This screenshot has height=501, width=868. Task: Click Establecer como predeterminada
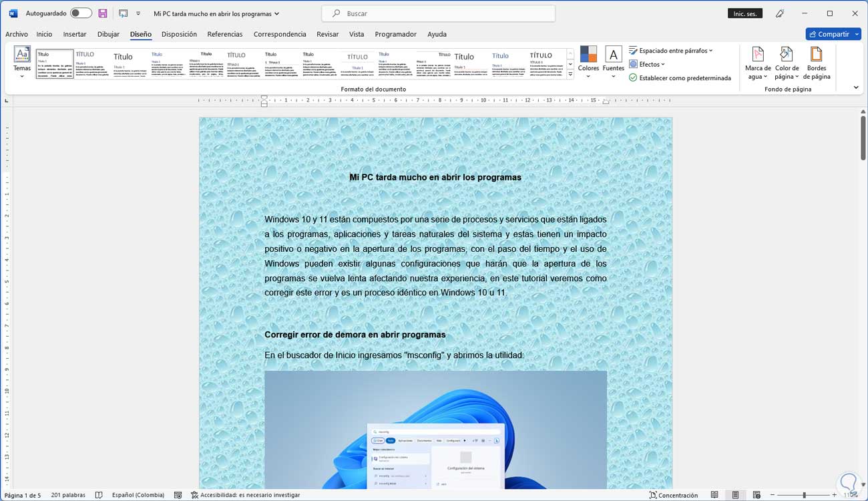click(x=680, y=78)
